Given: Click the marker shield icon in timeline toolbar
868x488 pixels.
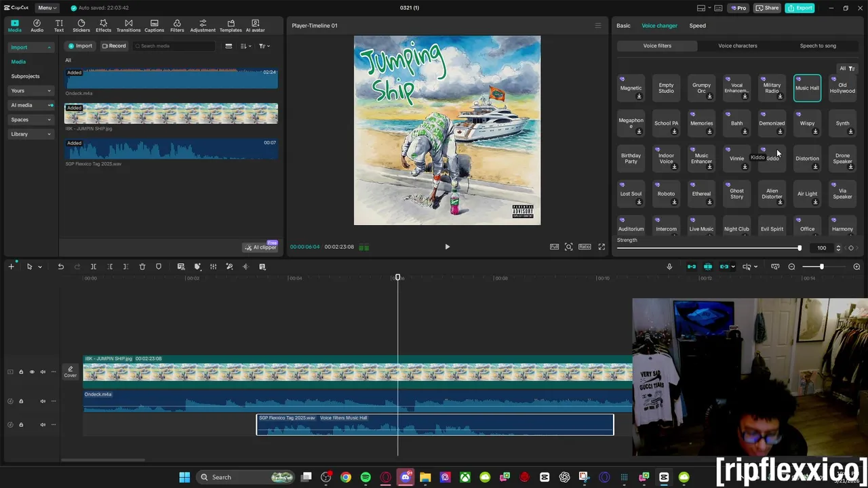Looking at the screenshot, I should [159, 266].
